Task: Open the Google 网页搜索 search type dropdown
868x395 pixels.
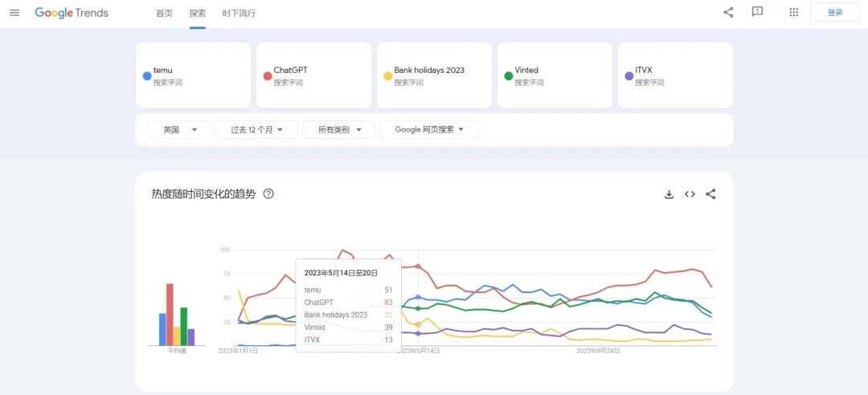Action: [x=429, y=129]
